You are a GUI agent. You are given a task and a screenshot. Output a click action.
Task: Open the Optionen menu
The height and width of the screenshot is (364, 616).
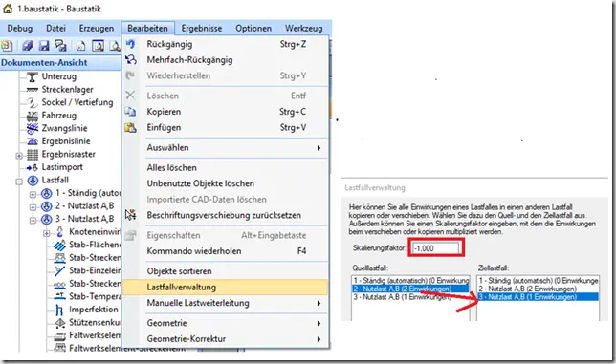tap(253, 29)
